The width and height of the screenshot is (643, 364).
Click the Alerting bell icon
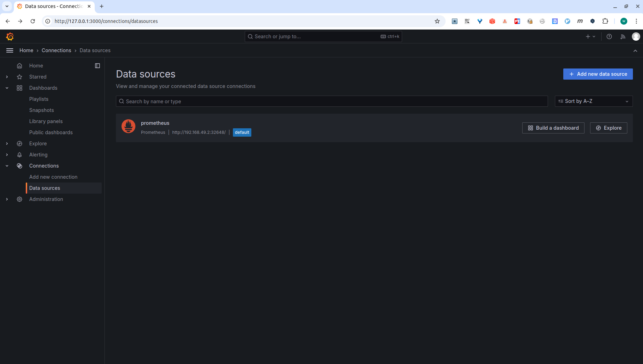click(19, 155)
